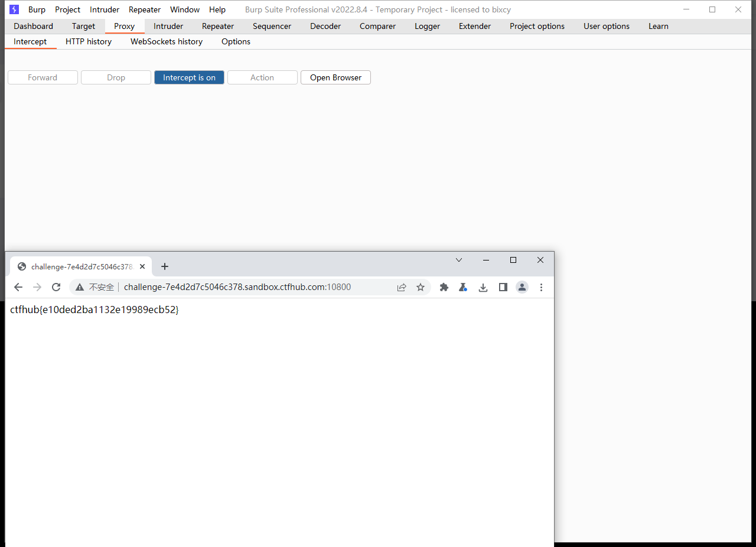The width and height of the screenshot is (756, 547).
Task: Open the Project menu
Action: [x=68, y=9]
